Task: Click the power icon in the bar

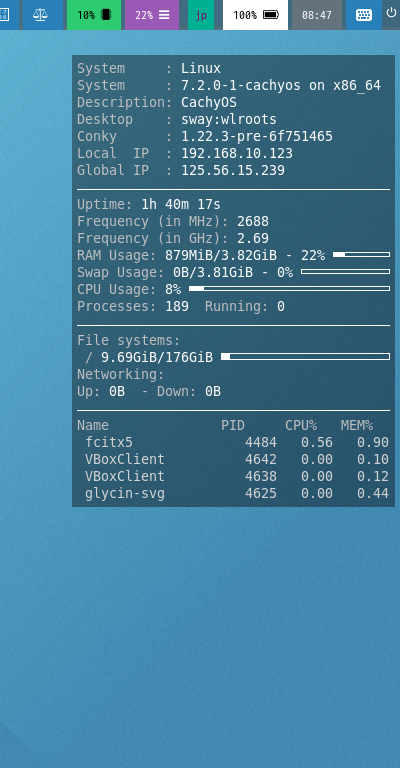Action: 391,13
